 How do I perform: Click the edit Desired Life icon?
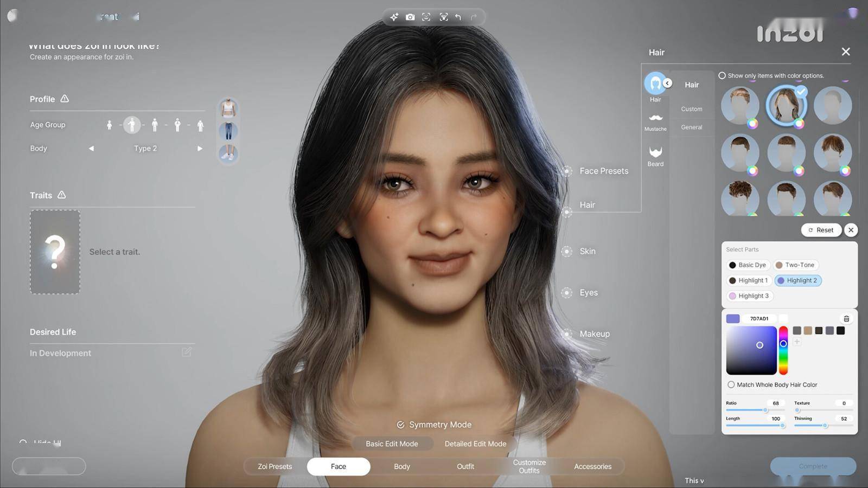click(x=187, y=352)
